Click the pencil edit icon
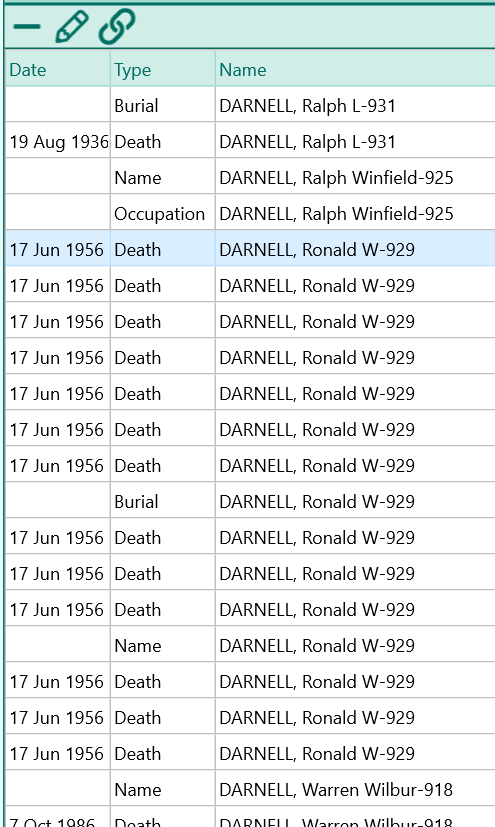Image resolution: width=495 pixels, height=827 pixels. click(x=71, y=27)
